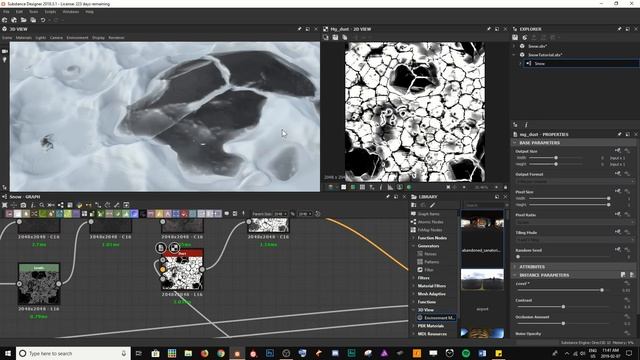Pin the Explorer panel

click(x=619, y=29)
